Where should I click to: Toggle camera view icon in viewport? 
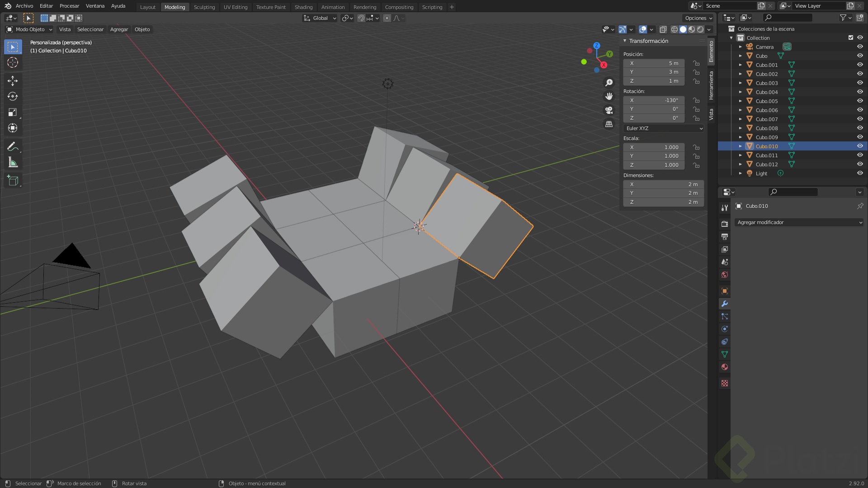(609, 110)
